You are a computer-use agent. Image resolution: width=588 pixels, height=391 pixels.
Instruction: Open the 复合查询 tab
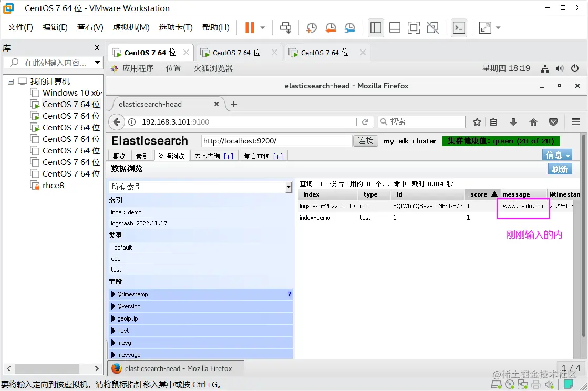[x=263, y=156]
